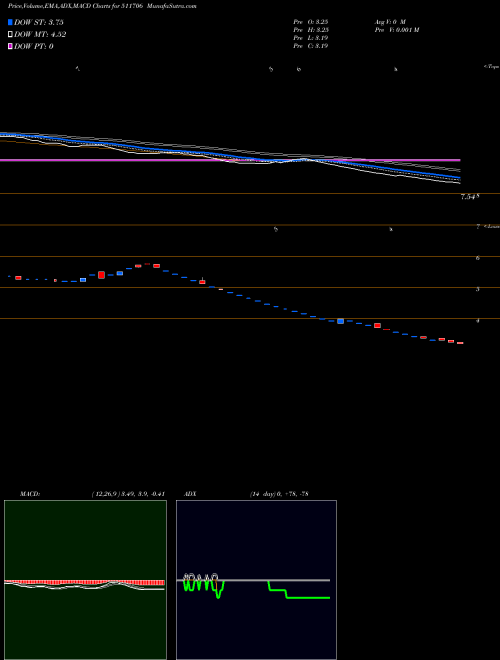Screen dimensions: 500x660
Task: Click the MACD parameters '(12,26,9) 3.49, 3.9, -0.41'
Action: 128,494
